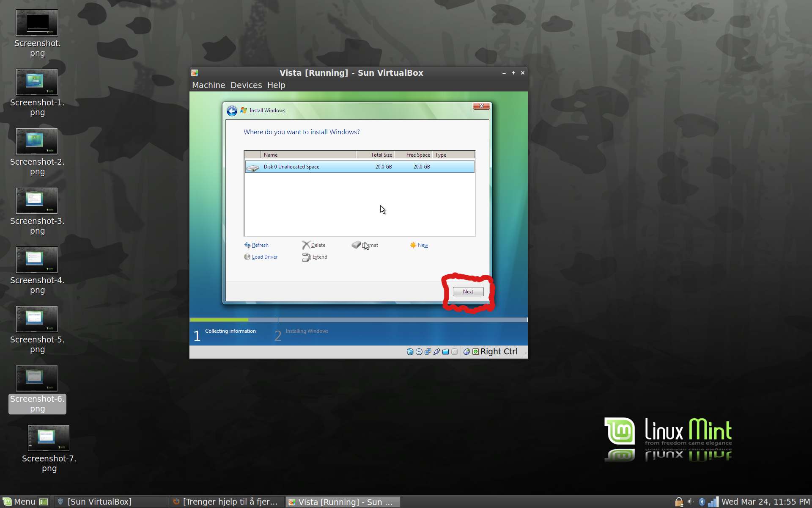Open the Machine menu in VirtualBox
This screenshot has height=508, width=812.
[x=208, y=85]
